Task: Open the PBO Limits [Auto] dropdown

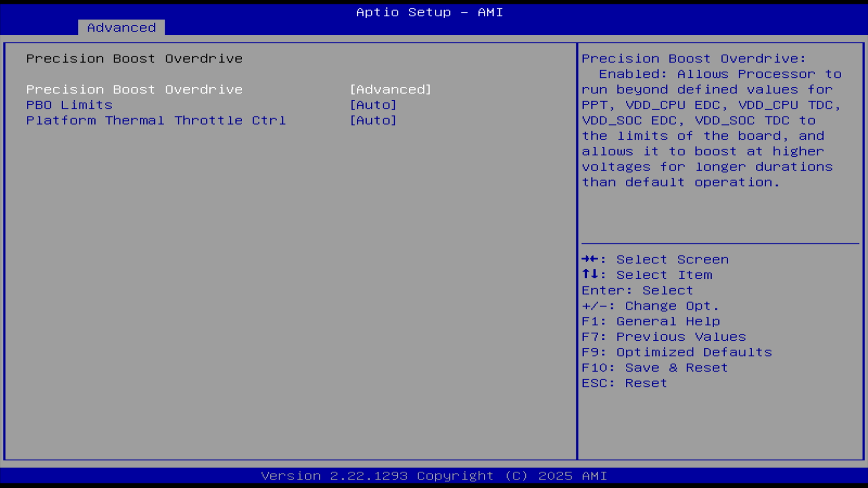Action: click(x=373, y=105)
